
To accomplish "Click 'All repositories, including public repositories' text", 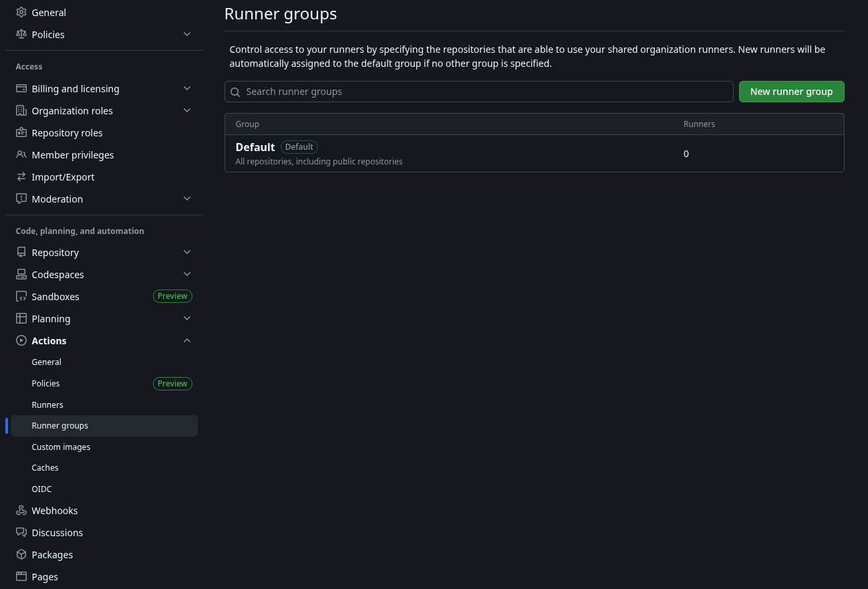I will [x=319, y=162].
